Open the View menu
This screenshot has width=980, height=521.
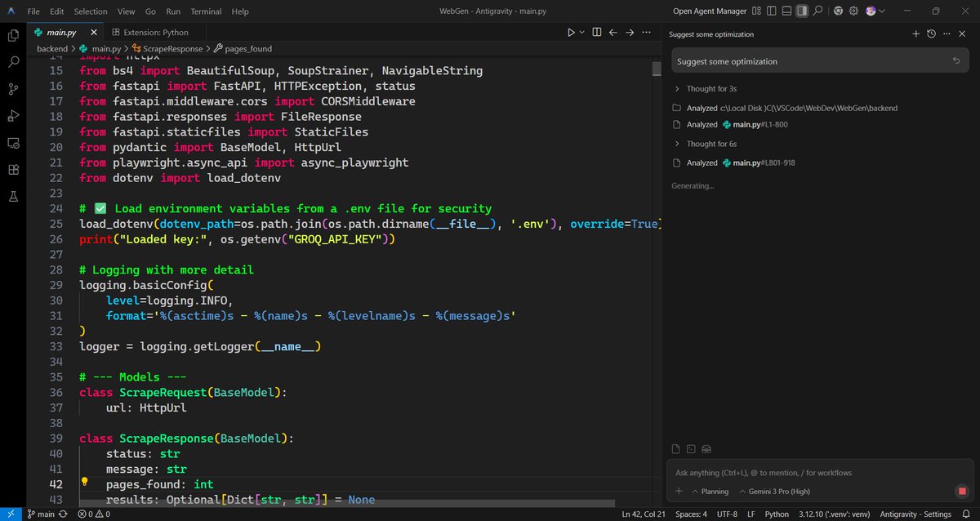(126, 11)
